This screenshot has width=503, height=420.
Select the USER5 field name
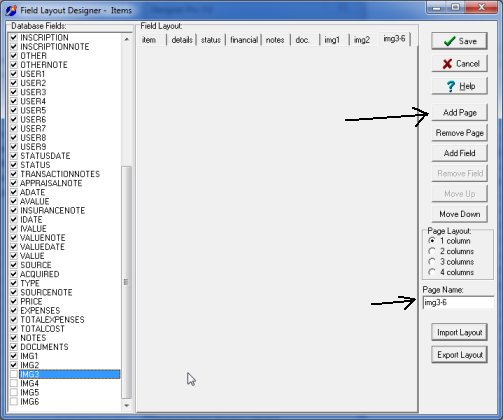pyautogui.click(x=33, y=110)
